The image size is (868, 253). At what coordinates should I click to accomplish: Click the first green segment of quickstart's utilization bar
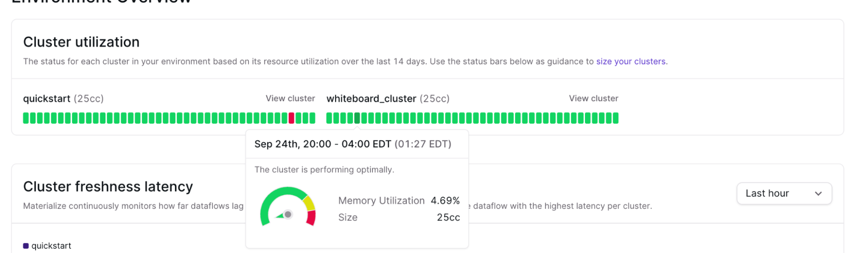26,118
